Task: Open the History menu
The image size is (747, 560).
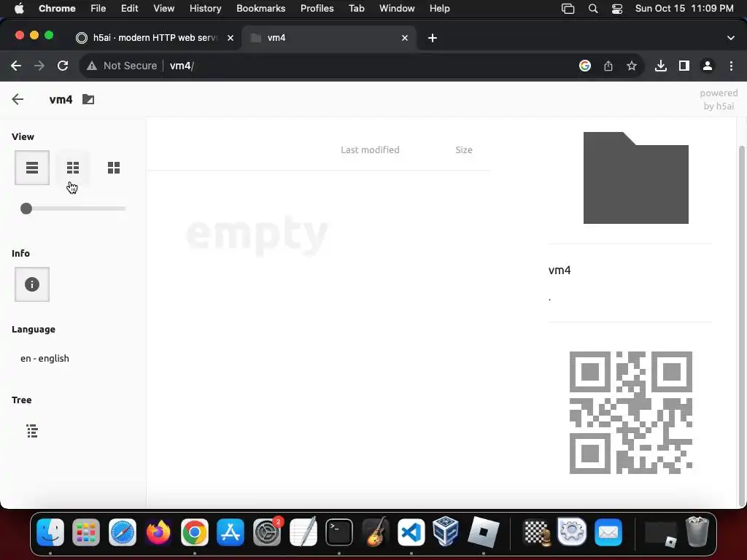Action: (x=205, y=8)
